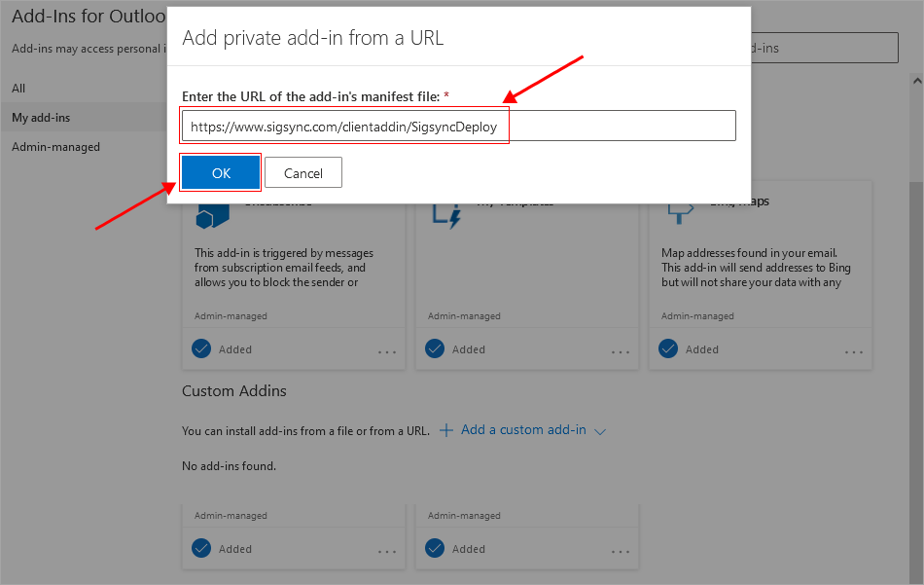The height and width of the screenshot is (585, 924).
Task: Open more options on the bottom-left add-in card
Action: pos(387,551)
